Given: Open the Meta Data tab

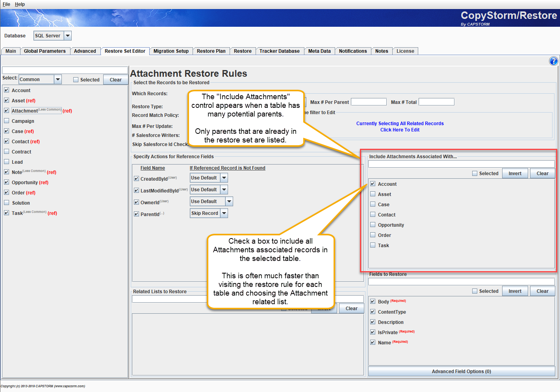Looking at the screenshot, I should tap(319, 51).
